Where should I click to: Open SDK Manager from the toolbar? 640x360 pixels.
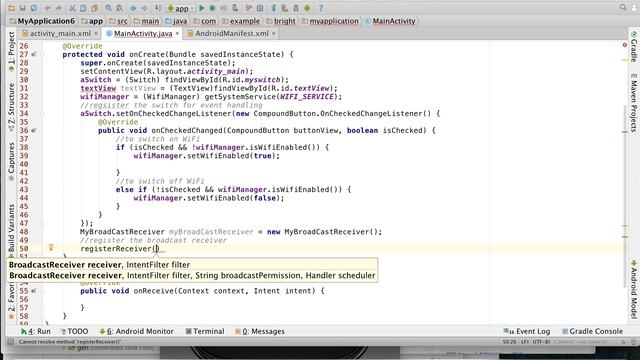coord(296,8)
